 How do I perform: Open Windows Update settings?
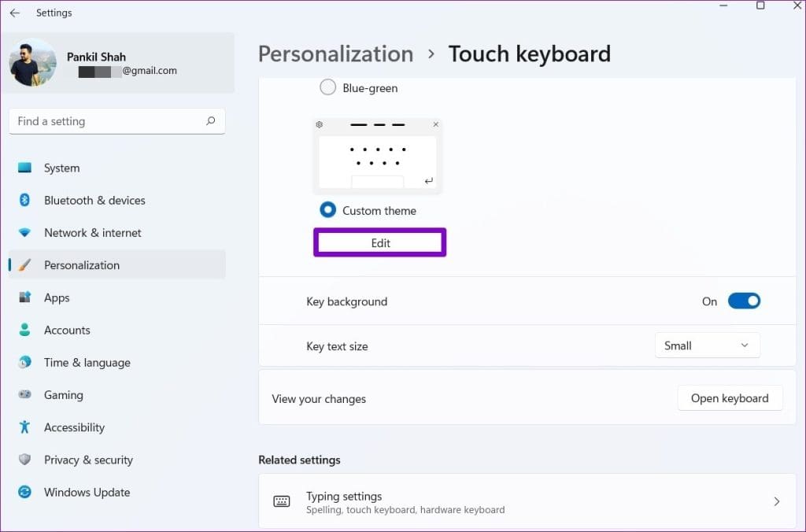(87, 492)
